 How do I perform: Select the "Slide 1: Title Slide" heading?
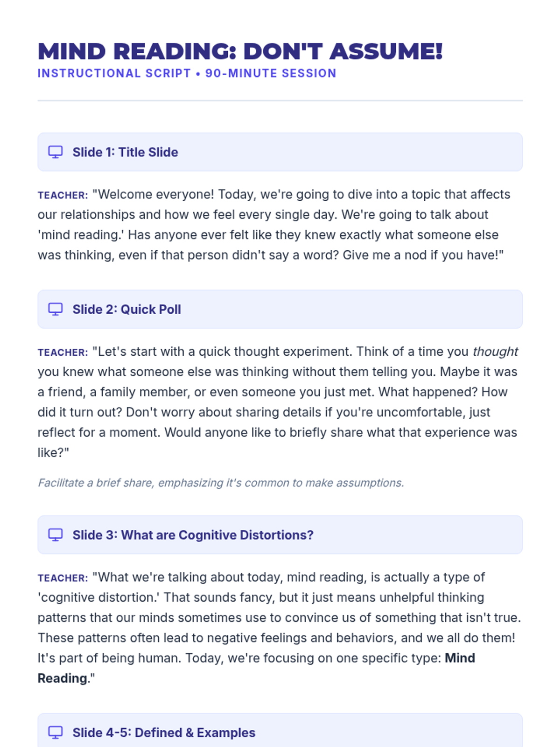click(x=125, y=152)
